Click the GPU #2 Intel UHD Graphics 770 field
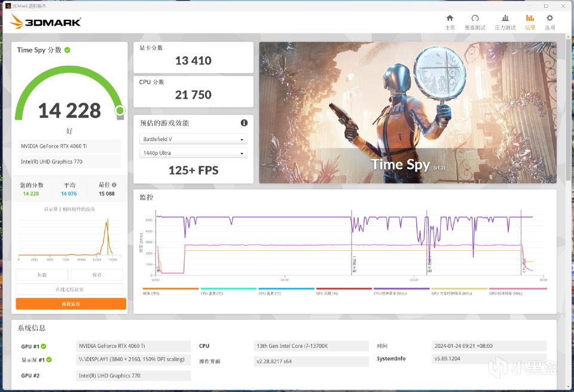This screenshot has height=392, width=574. point(133,376)
